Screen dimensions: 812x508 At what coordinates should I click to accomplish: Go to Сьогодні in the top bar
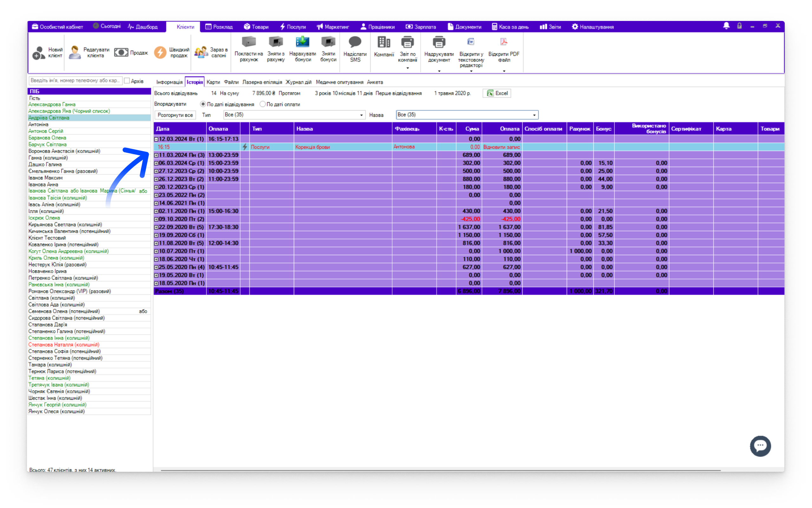[x=107, y=26]
